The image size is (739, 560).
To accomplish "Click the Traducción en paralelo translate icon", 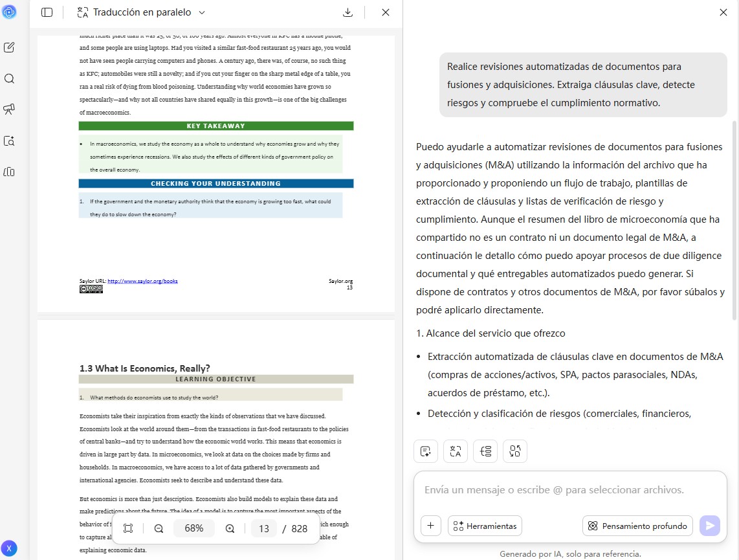I will (x=82, y=13).
